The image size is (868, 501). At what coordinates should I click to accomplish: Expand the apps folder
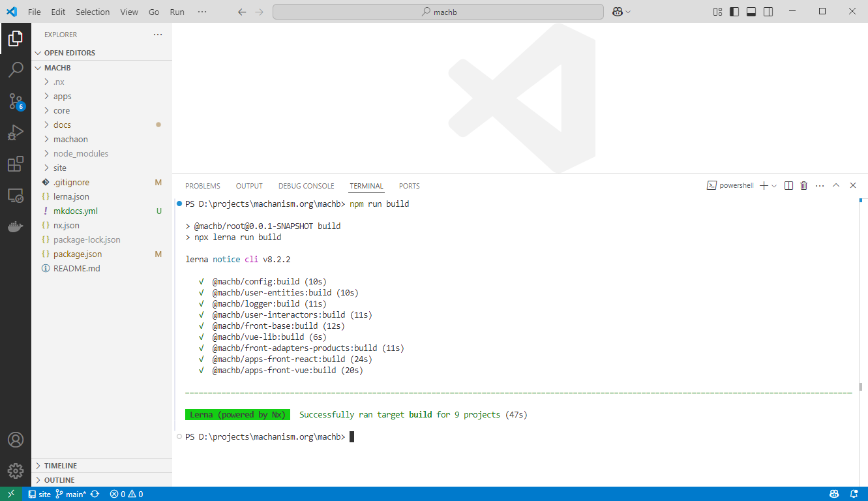pyautogui.click(x=102, y=97)
